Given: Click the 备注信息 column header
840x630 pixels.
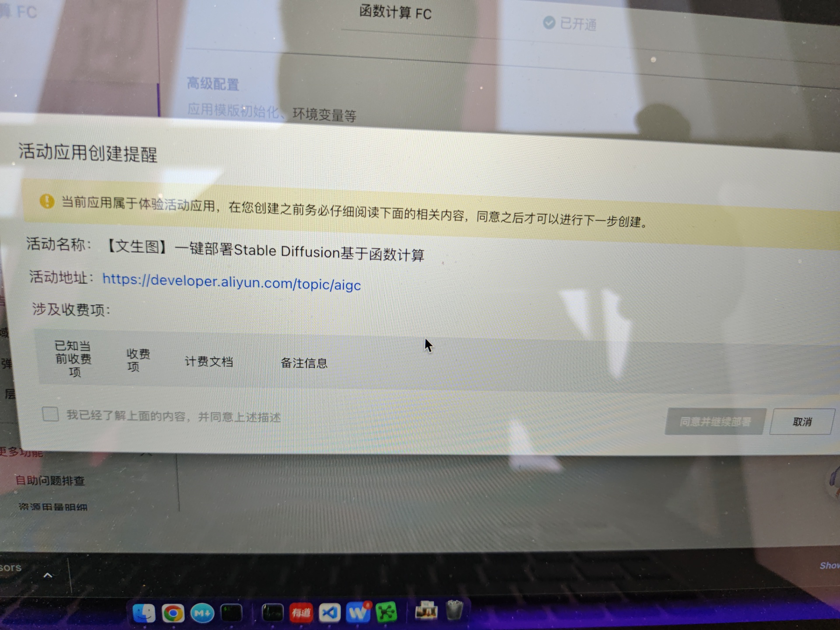Looking at the screenshot, I should click(304, 363).
